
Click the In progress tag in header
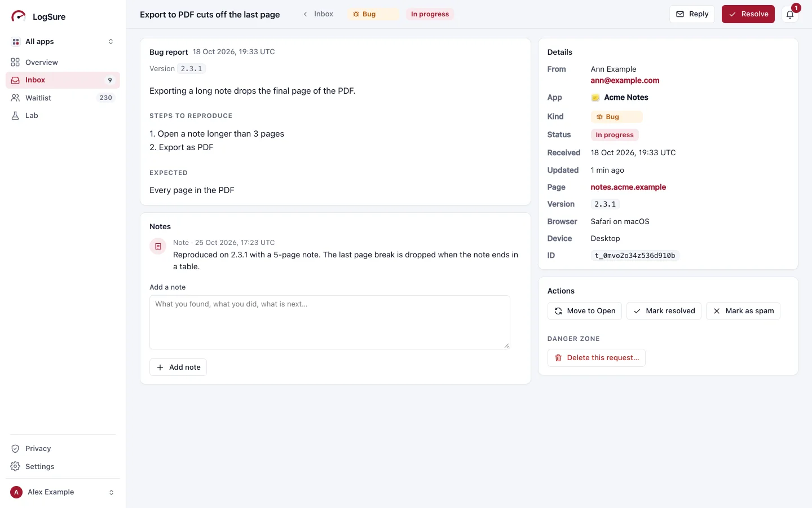[430, 14]
